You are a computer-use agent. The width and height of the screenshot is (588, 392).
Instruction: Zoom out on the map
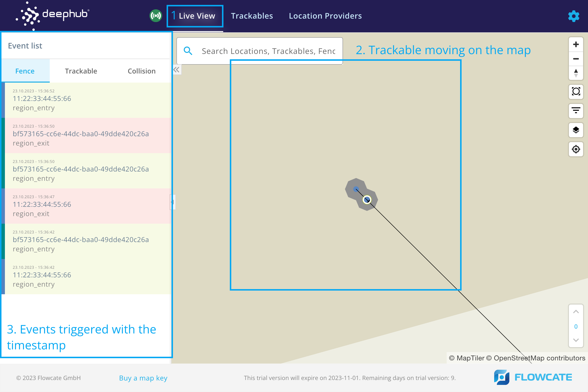[x=576, y=59]
